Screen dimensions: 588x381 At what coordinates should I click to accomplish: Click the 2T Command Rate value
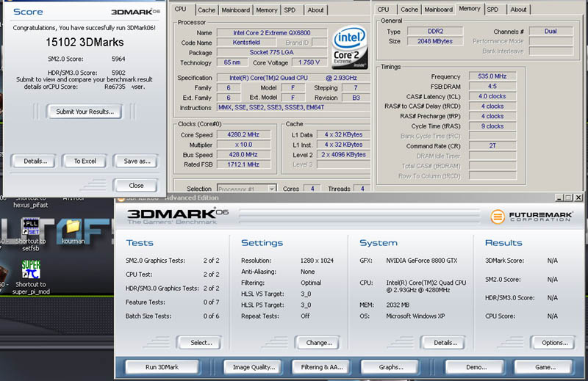click(x=492, y=146)
